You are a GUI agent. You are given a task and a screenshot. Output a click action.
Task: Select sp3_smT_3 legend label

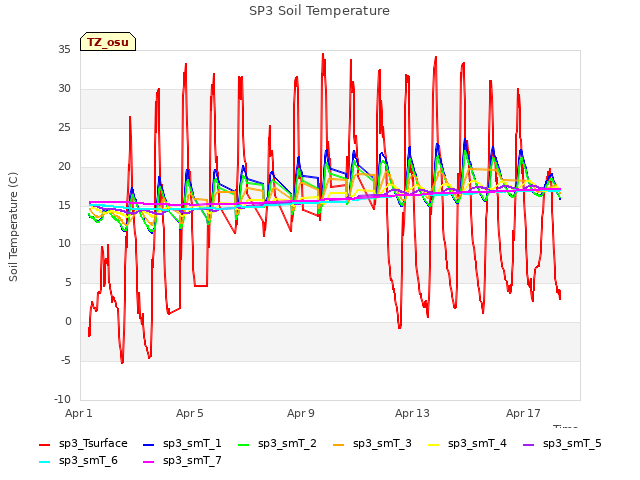[382, 444]
